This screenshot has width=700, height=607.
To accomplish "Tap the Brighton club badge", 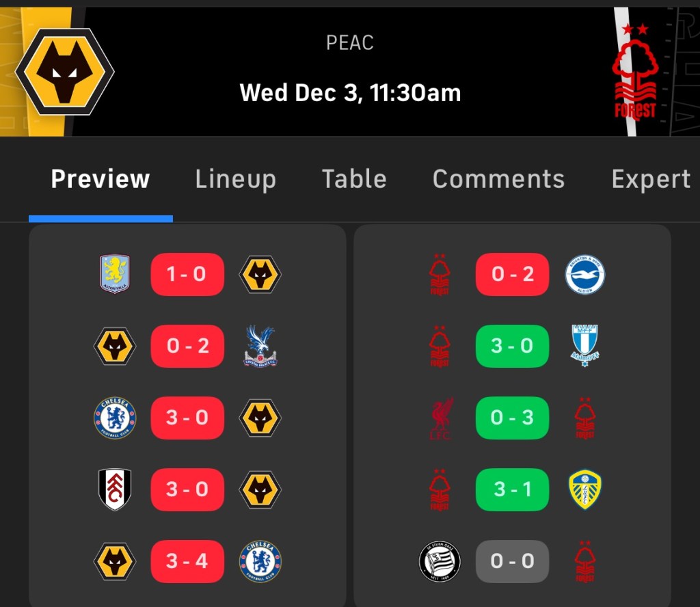I will (584, 275).
